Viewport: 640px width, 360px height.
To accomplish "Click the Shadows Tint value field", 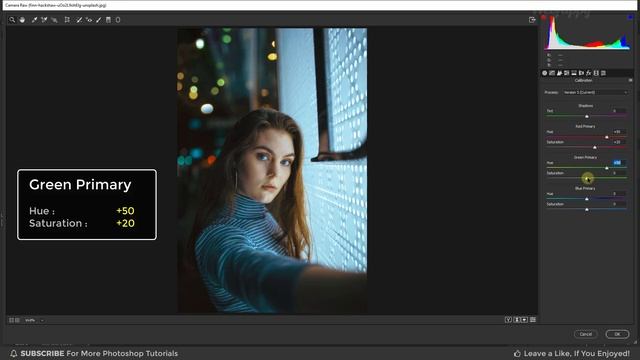I will [618, 111].
